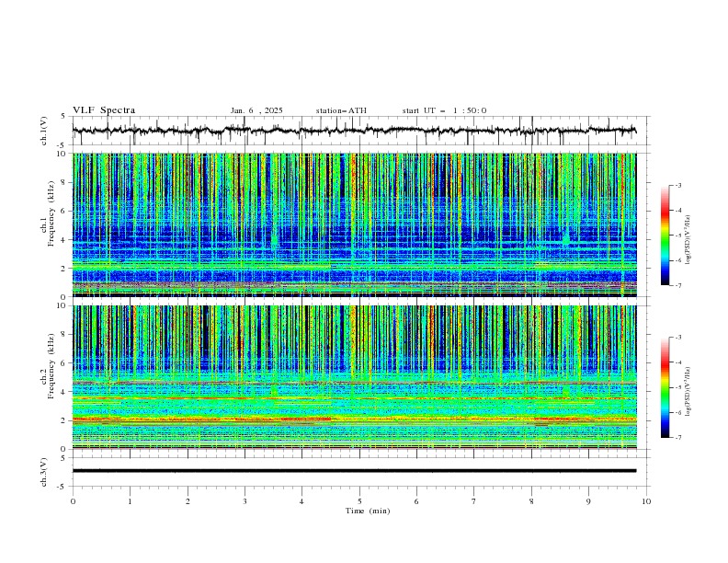Click time axis tick label "0"
Screen dimensions: 728x563
coord(73,501)
